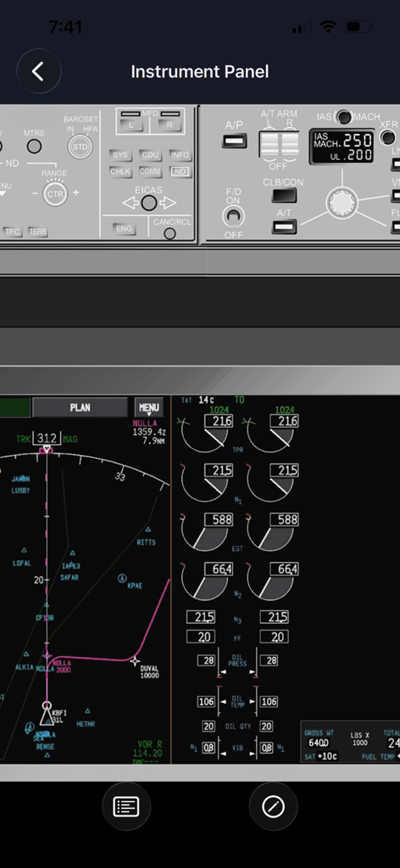This screenshot has height=868, width=400.
Task: Push the IAS/MACH selector button
Action: pos(344,117)
